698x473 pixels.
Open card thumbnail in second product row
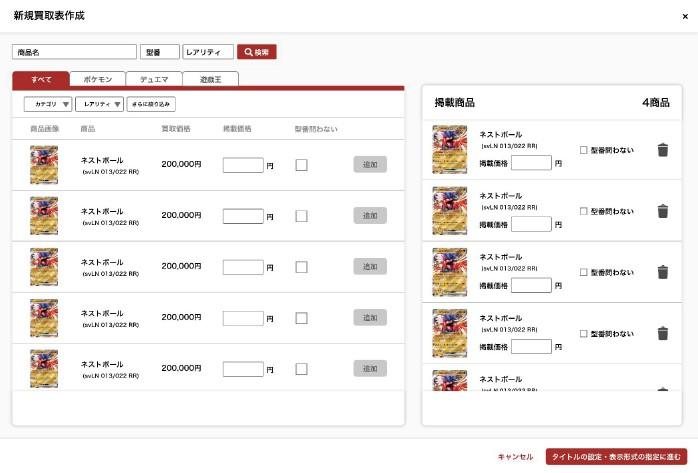(44, 216)
